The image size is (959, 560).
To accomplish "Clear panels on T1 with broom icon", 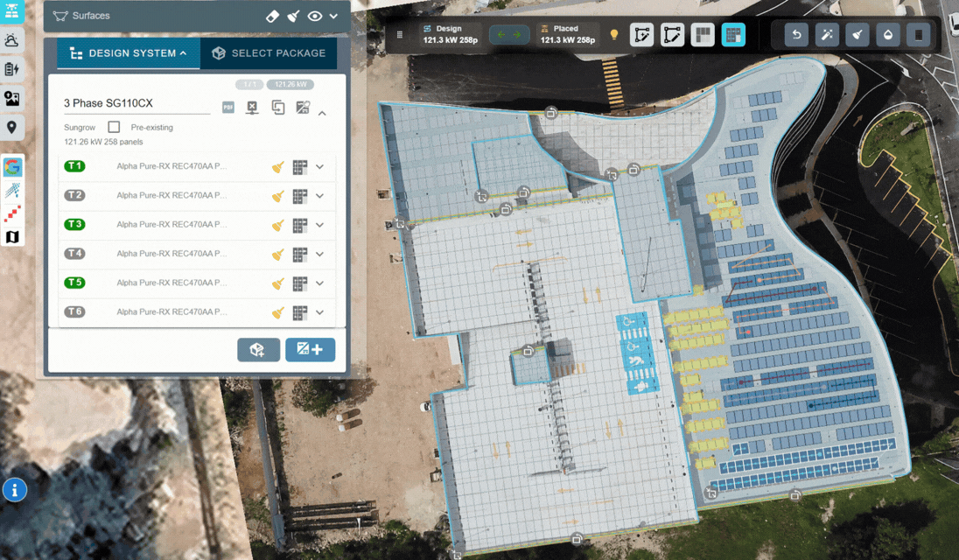I will [x=278, y=167].
